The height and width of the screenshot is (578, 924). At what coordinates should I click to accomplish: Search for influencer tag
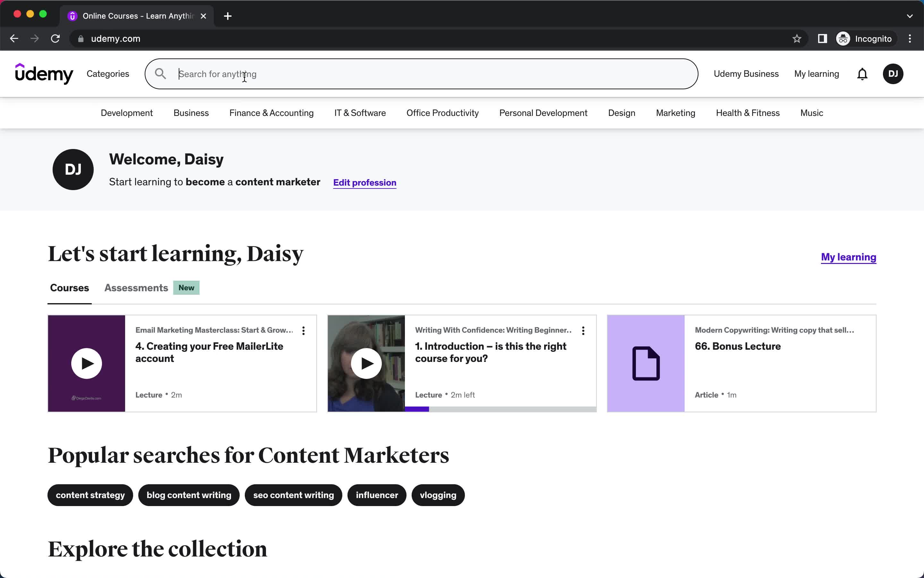tap(377, 495)
